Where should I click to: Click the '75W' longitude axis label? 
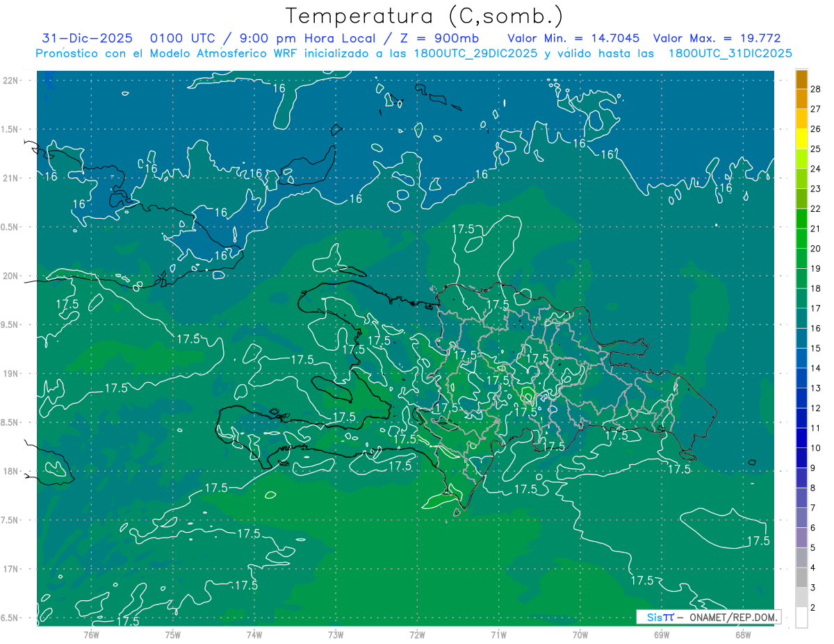point(173,634)
